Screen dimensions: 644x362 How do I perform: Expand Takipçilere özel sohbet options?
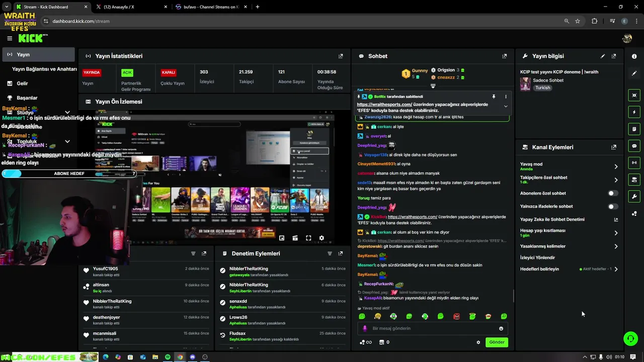click(x=616, y=179)
